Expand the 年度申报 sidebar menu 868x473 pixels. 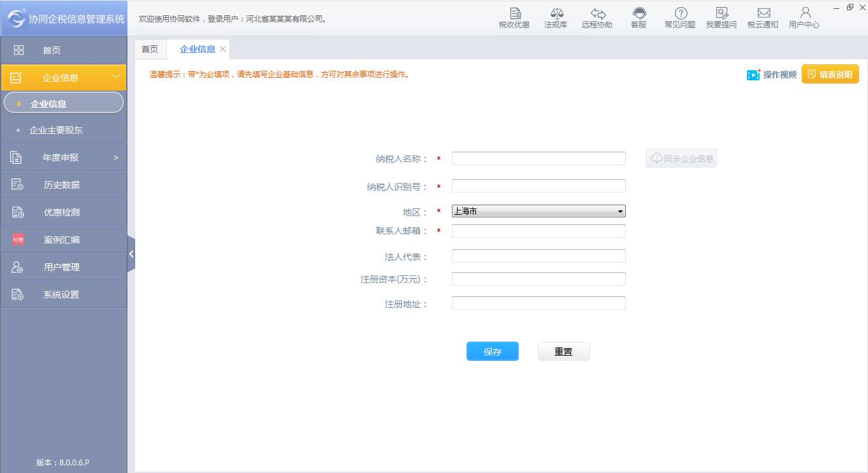(x=64, y=157)
